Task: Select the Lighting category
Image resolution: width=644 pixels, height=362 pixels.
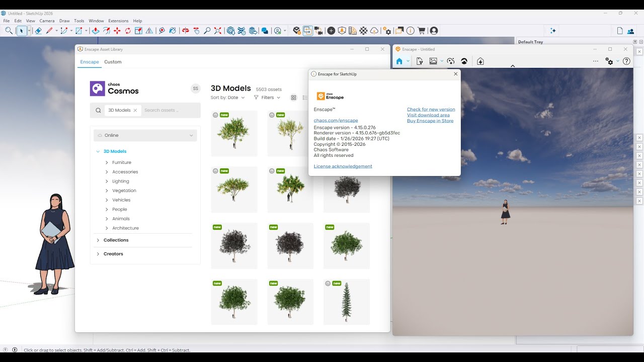Action: tap(121, 182)
